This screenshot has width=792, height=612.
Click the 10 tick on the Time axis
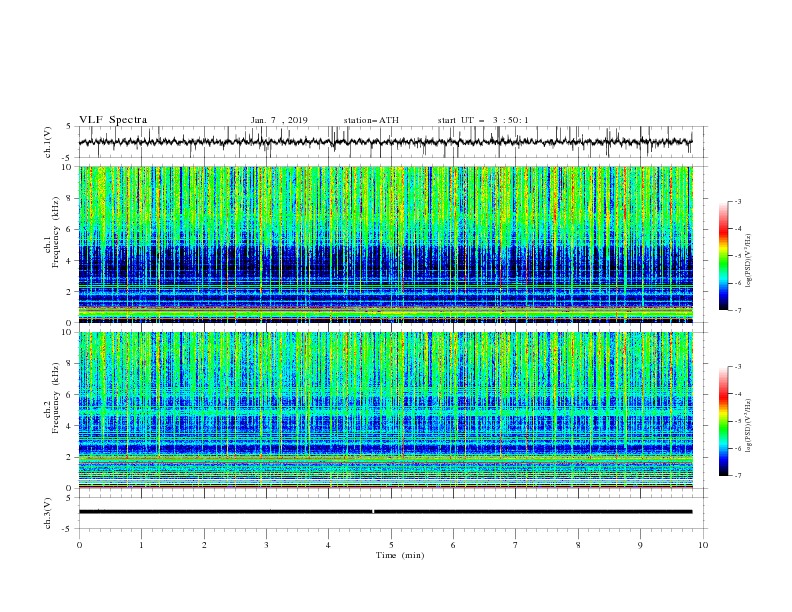703,545
